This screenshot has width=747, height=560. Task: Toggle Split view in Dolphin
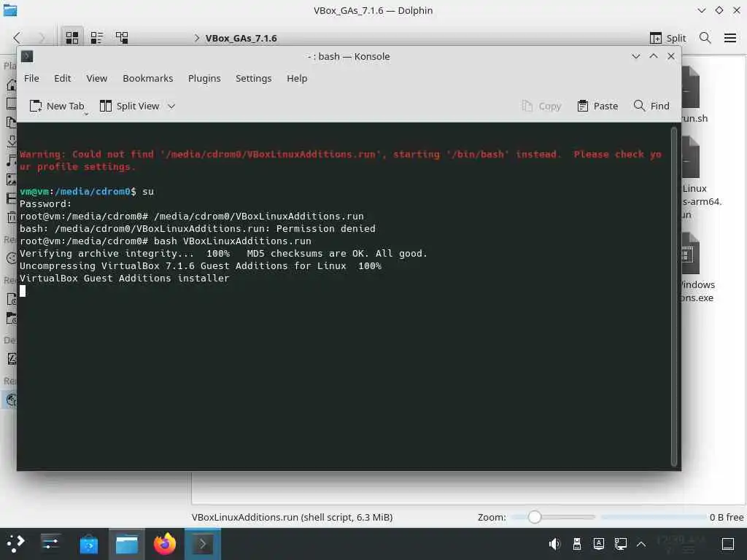coord(667,38)
